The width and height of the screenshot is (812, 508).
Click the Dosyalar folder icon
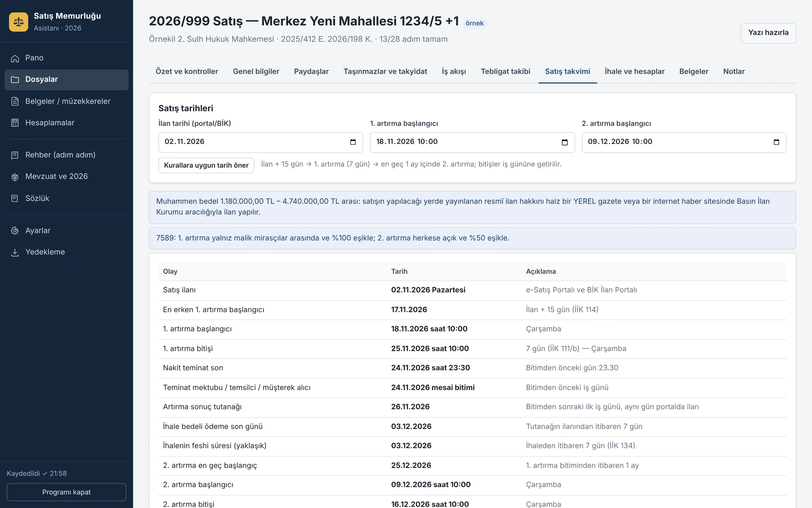pyautogui.click(x=15, y=80)
